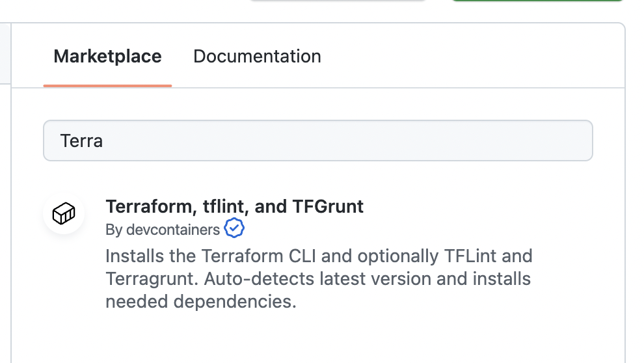Click the green button at the top right
The width and height of the screenshot is (644, 363).
pos(537,1)
